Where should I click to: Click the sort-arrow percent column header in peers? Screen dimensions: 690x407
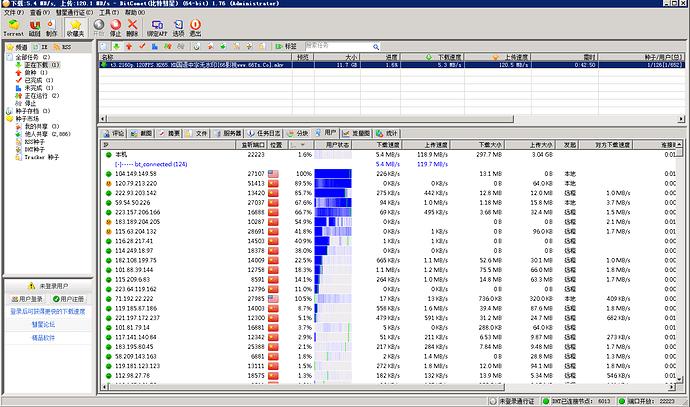(301, 145)
